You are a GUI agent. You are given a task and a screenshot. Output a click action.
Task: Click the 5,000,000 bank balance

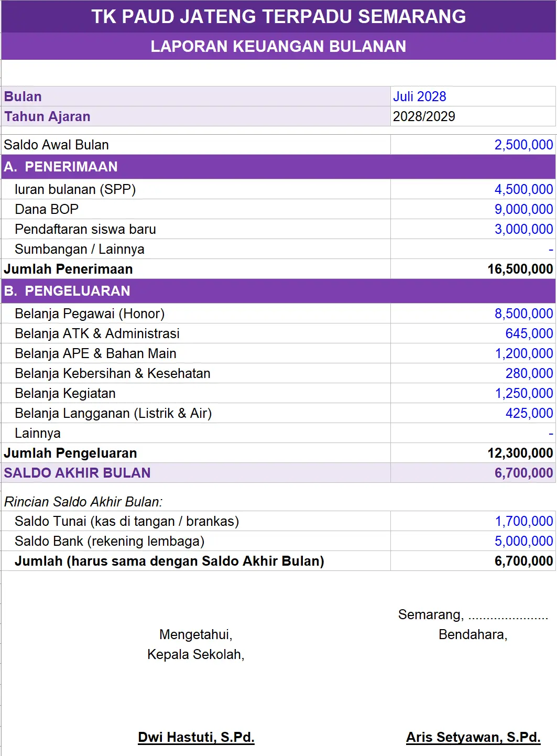coord(524,541)
